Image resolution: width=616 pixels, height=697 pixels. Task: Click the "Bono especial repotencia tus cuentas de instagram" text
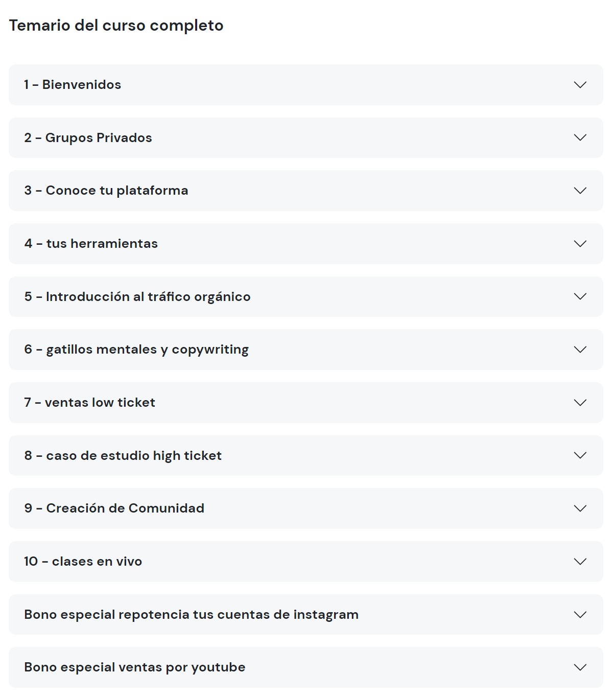point(191,615)
